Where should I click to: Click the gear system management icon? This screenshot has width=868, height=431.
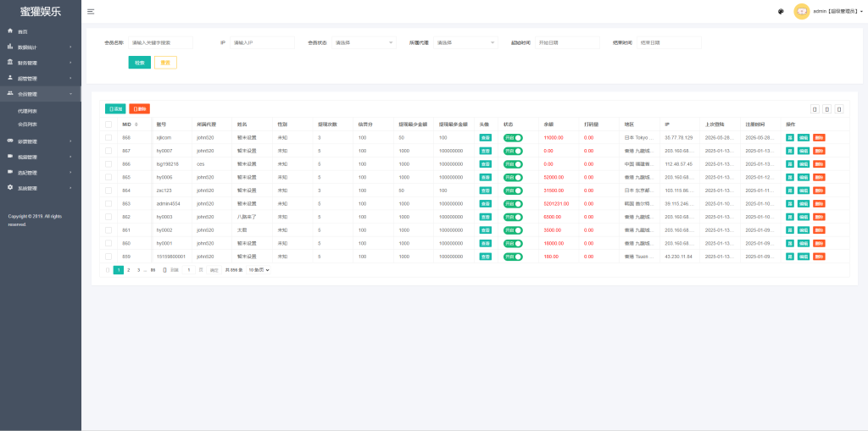pyautogui.click(x=10, y=188)
